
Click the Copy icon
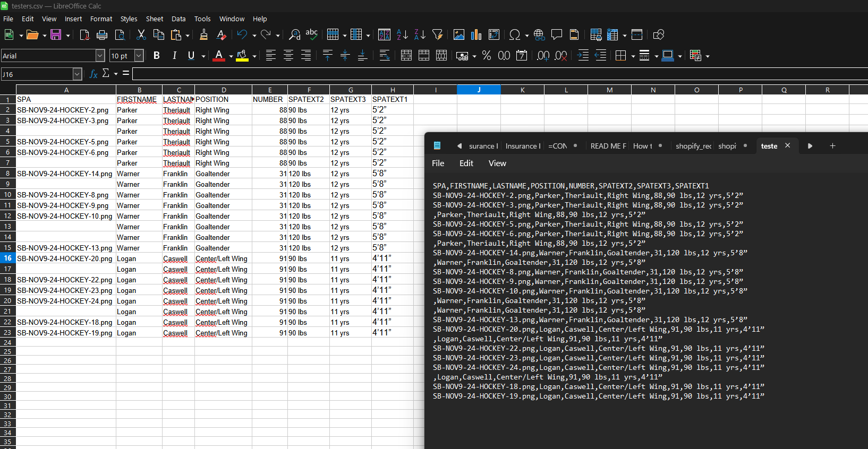158,35
